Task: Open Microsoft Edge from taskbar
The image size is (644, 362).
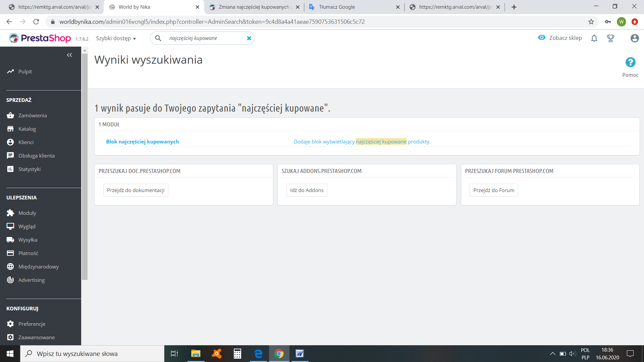Action: pos(258,354)
